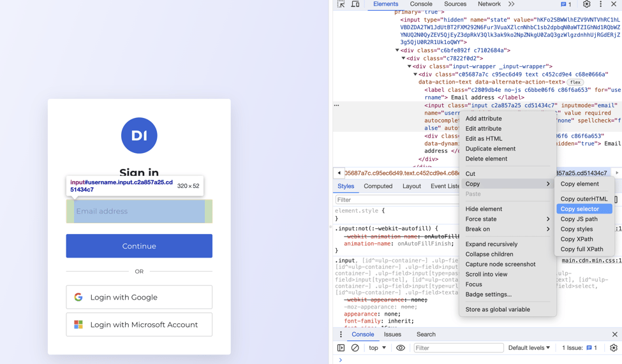Open the console drawer three-dot menu

[341, 334]
